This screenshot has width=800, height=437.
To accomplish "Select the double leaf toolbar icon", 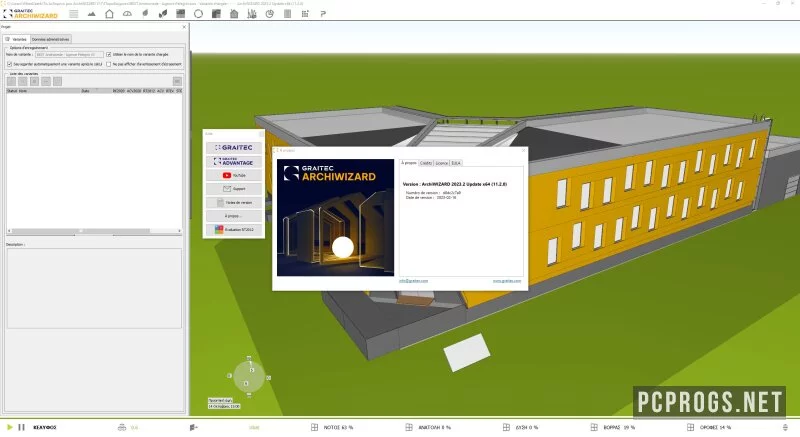I will tap(163, 14).
